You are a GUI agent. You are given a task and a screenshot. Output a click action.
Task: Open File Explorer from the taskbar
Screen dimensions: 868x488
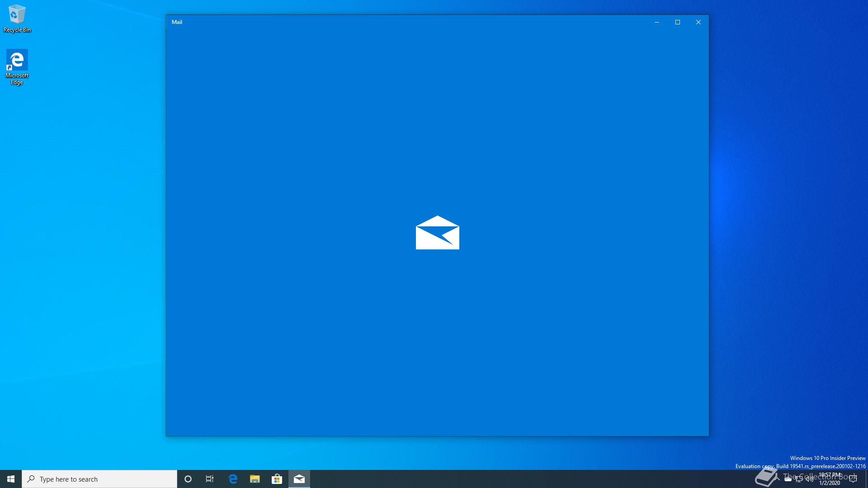(x=255, y=479)
